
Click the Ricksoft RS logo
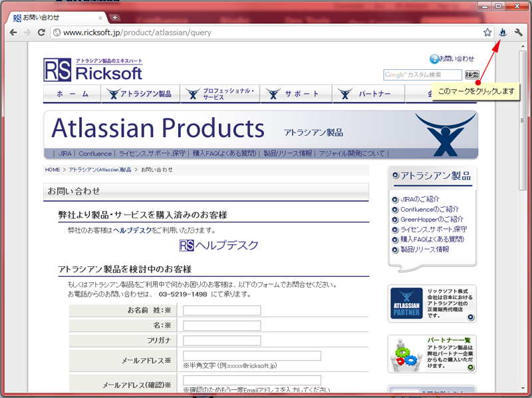(92, 70)
